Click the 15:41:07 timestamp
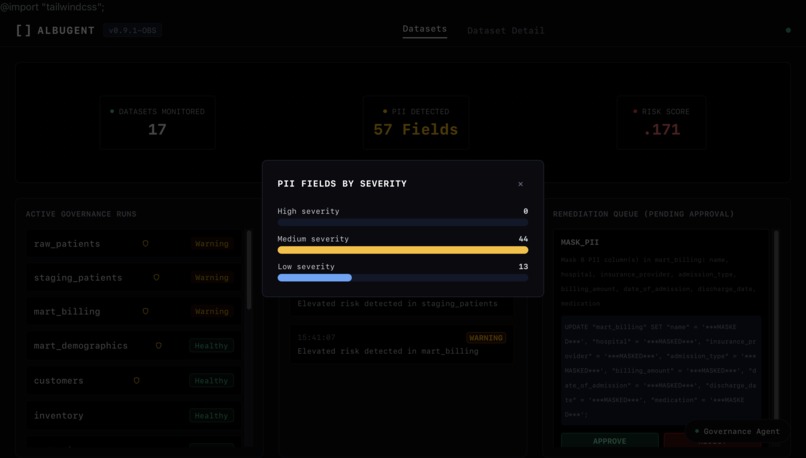The image size is (806, 458). [316, 338]
